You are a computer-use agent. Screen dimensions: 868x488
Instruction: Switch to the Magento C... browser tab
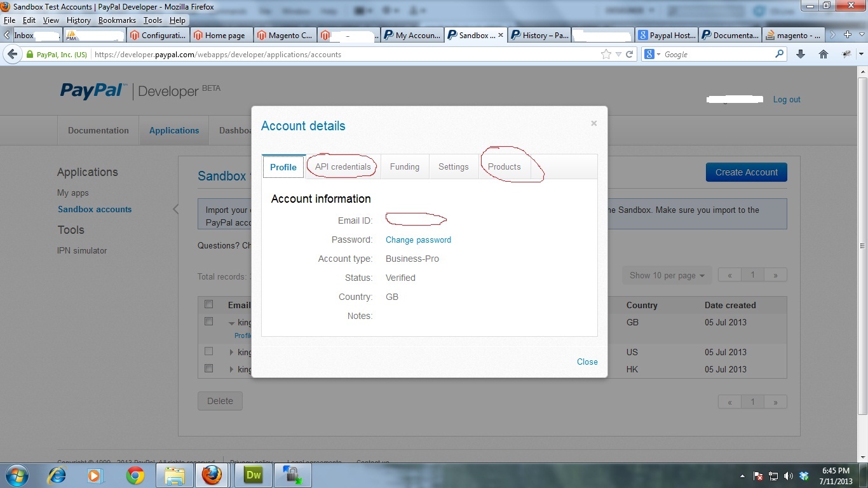285,35
